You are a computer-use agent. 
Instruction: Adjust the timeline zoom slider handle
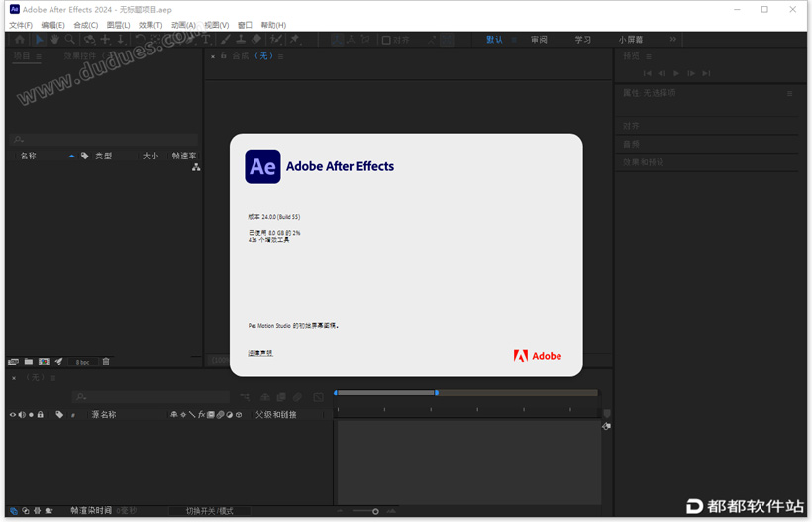click(x=375, y=512)
